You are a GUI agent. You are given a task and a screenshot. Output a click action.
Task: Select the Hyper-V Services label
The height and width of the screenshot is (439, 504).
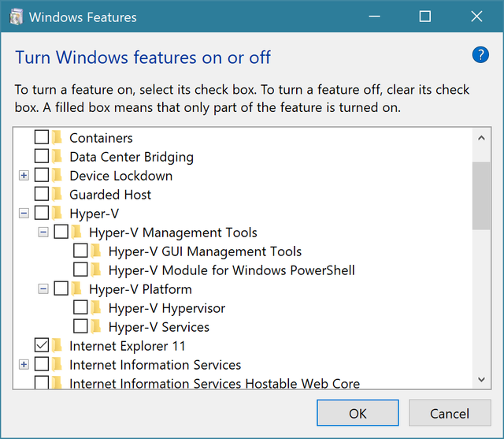click(159, 327)
